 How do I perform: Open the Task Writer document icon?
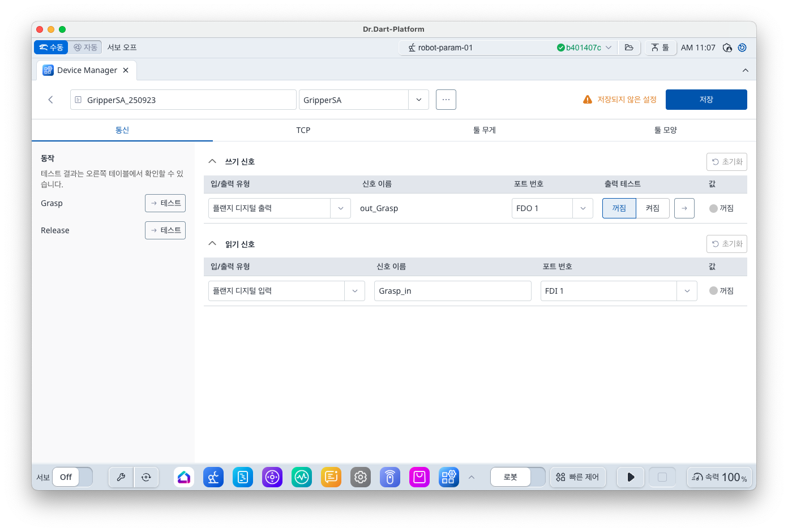pyautogui.click(x=243, y=477)
